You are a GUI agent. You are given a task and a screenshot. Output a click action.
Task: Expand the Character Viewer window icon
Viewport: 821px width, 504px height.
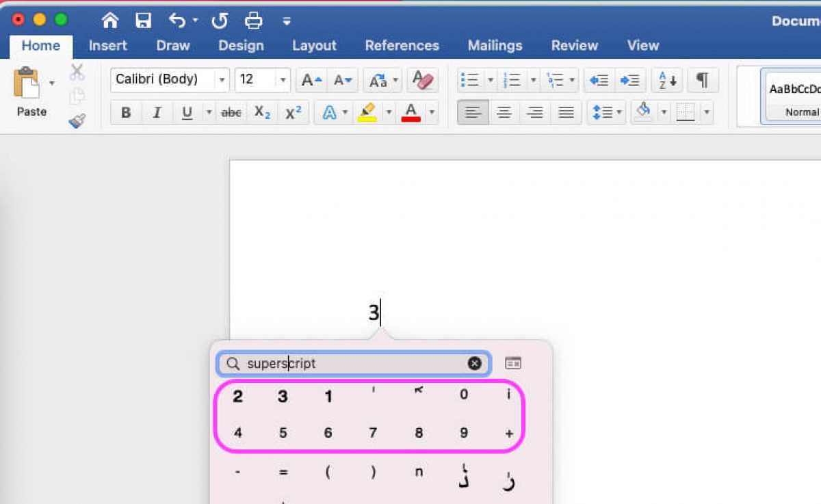(513, 363)
